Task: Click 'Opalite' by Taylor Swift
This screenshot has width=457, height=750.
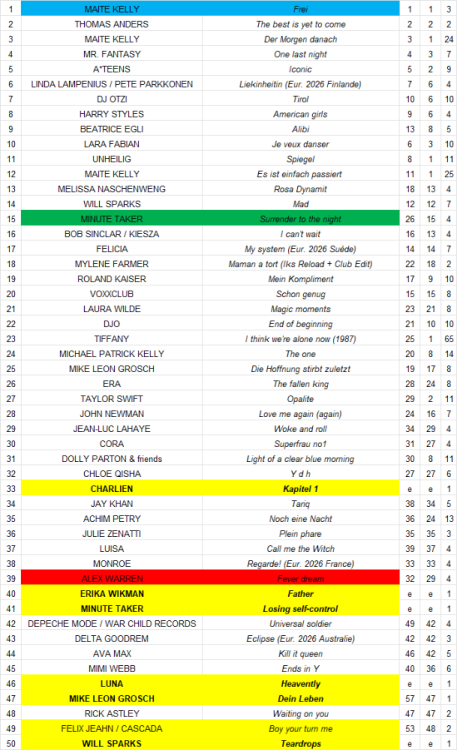Action: pyautogui.click(x=301, y=398)
